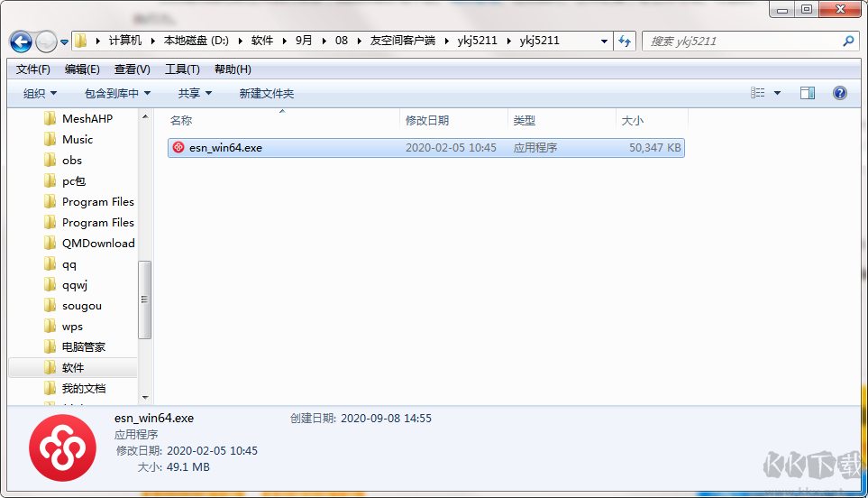
Task: Maximize the Explorer window
Action: click(x=807, y=9)
